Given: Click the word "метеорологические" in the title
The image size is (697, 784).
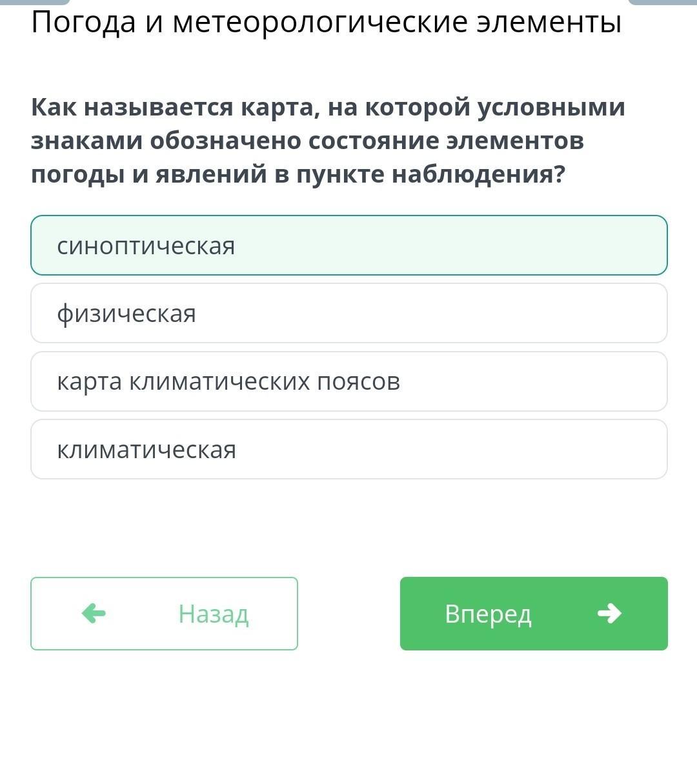Looking at the screenshot, I should point(320,23).
